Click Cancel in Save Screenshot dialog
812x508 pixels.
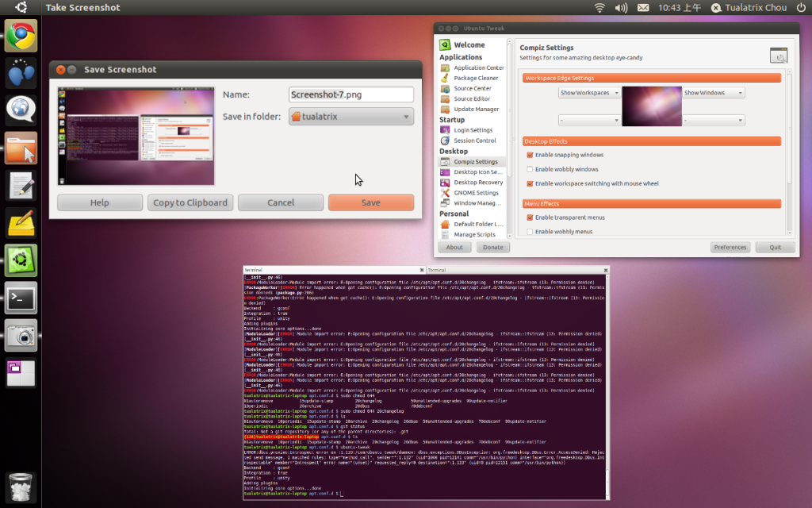click(281, 202)
